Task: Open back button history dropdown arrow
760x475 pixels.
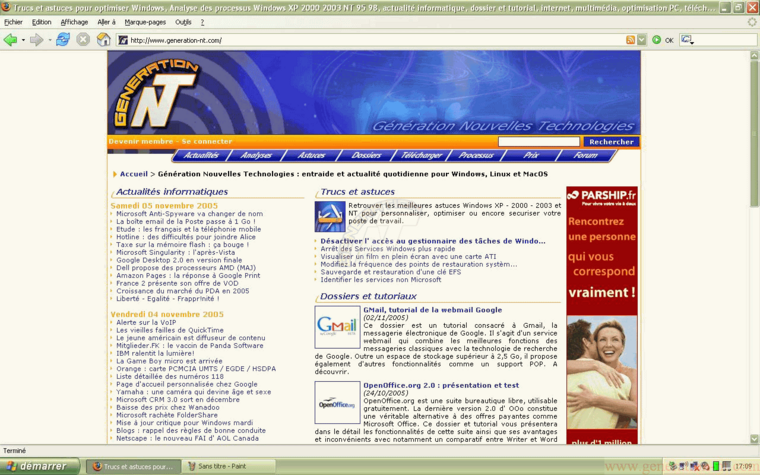Action: (x=23, y=40)
